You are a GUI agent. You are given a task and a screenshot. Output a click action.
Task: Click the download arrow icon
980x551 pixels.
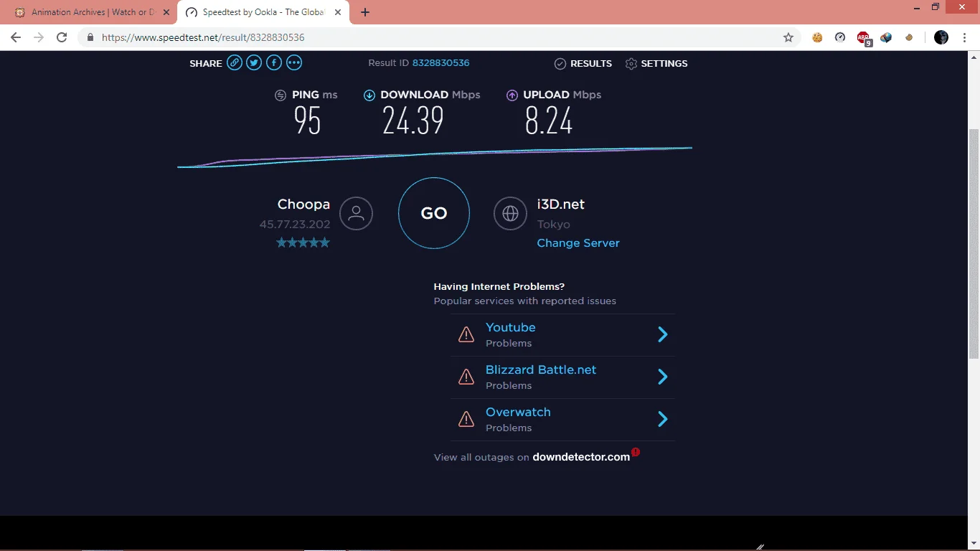369,95
